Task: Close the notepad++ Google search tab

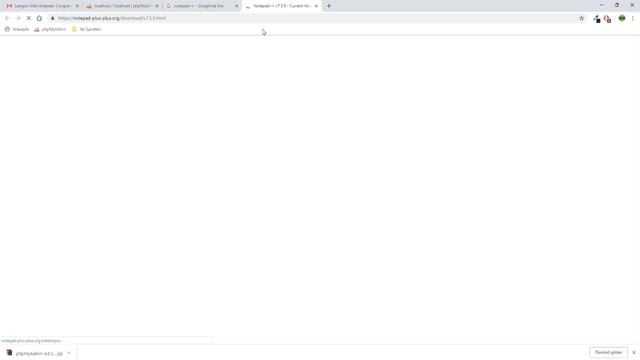Action: (x=236, y=6)
